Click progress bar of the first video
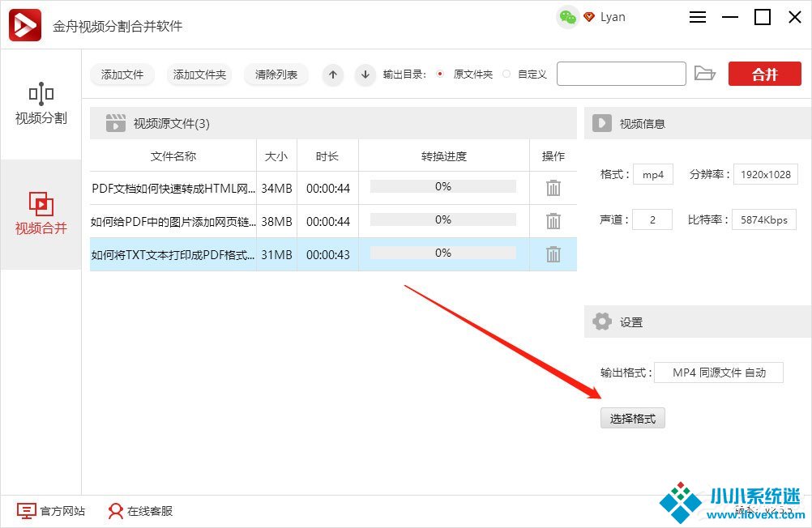 [x=442, y=187]
